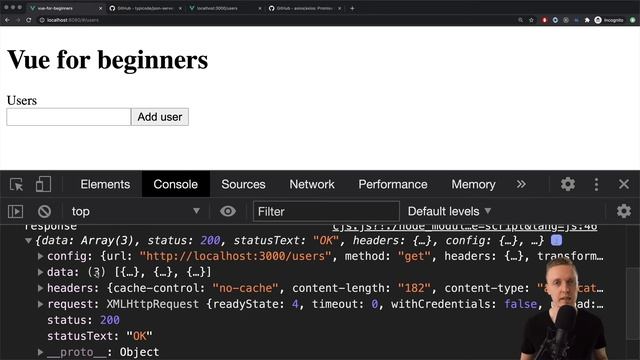
Task: Toggle the live expression eye icon
Action: pos(228,211)
